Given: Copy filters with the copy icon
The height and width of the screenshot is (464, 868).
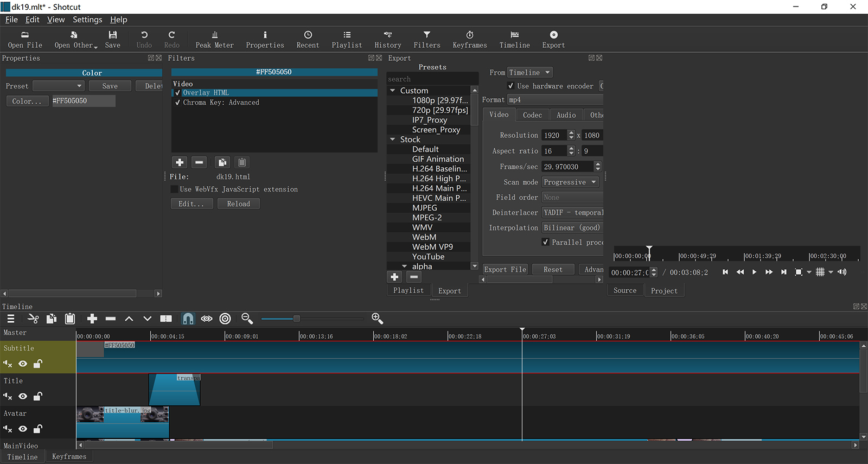Looking at the screenshot, I should click(222, 162).
